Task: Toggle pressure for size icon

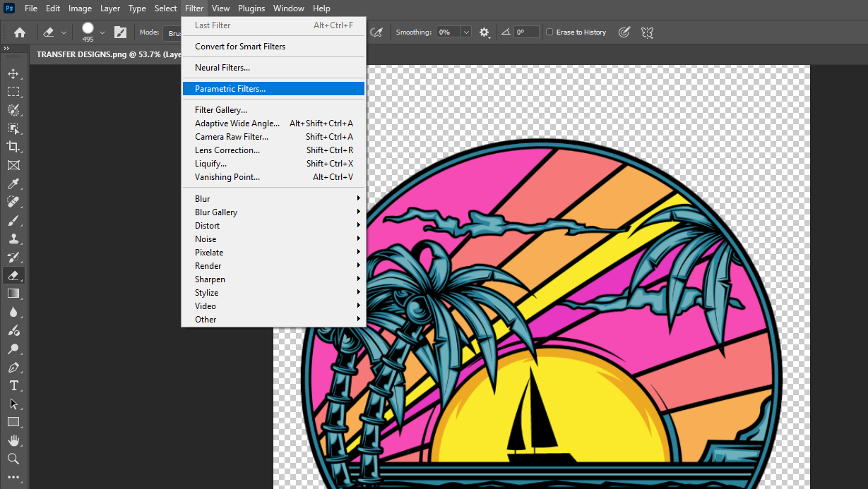Action: point(624,32)
